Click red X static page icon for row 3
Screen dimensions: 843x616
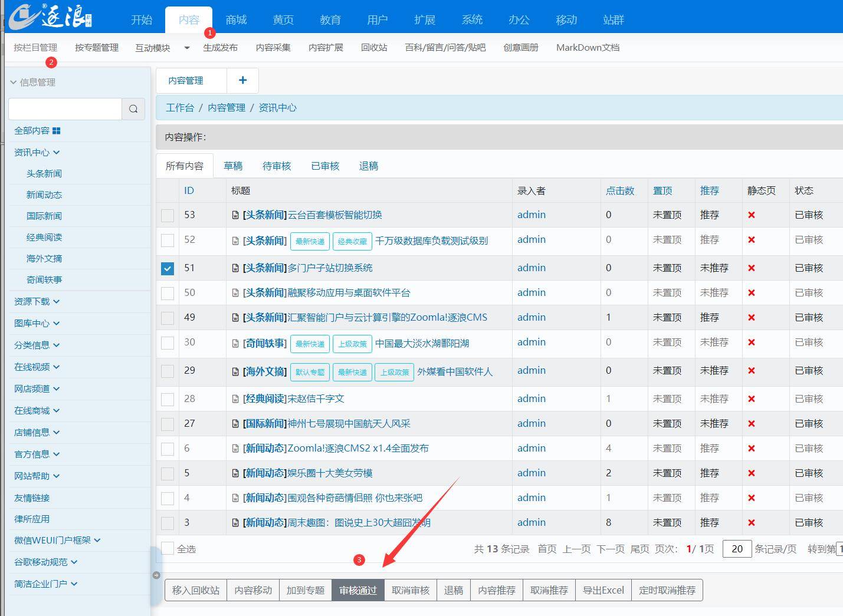[752, 523]
